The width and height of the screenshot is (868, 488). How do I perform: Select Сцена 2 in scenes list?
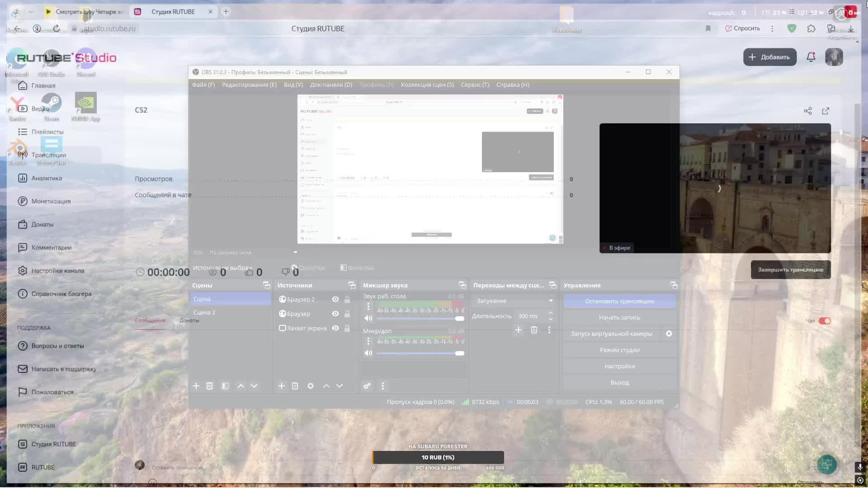(x=204, y=312)
